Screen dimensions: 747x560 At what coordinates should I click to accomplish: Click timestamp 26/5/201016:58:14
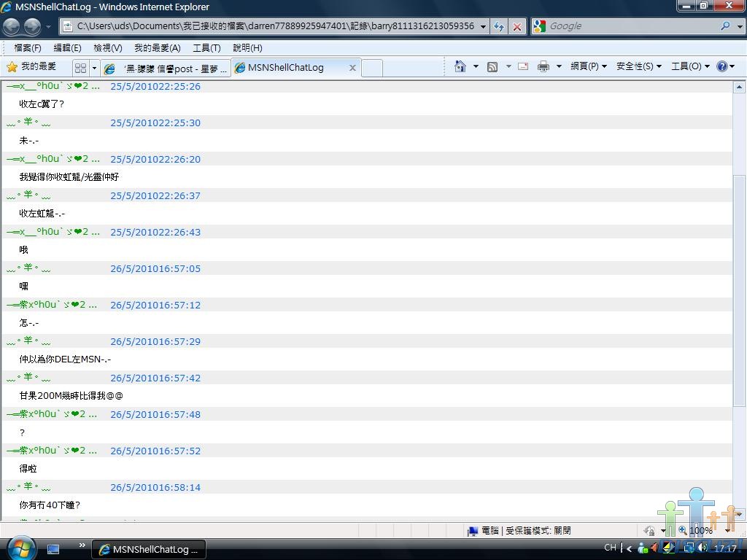pyautogui.click(x=155, y=487)
